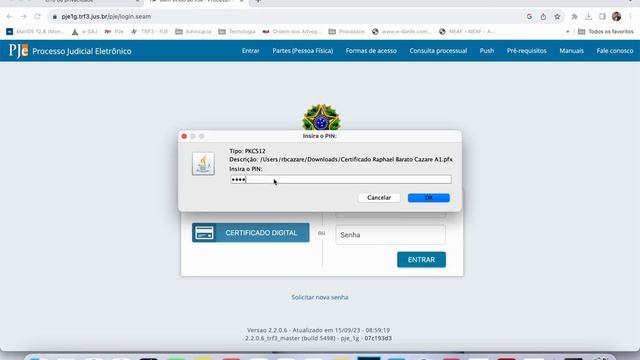Open the PJe bookmark
Viewport: 640px width, 360px height.
[x=114, y=31]
